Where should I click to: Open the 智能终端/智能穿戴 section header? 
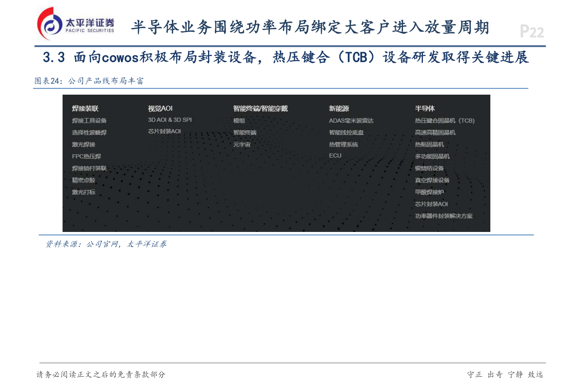pyautogui.click(x=260, y=108)
